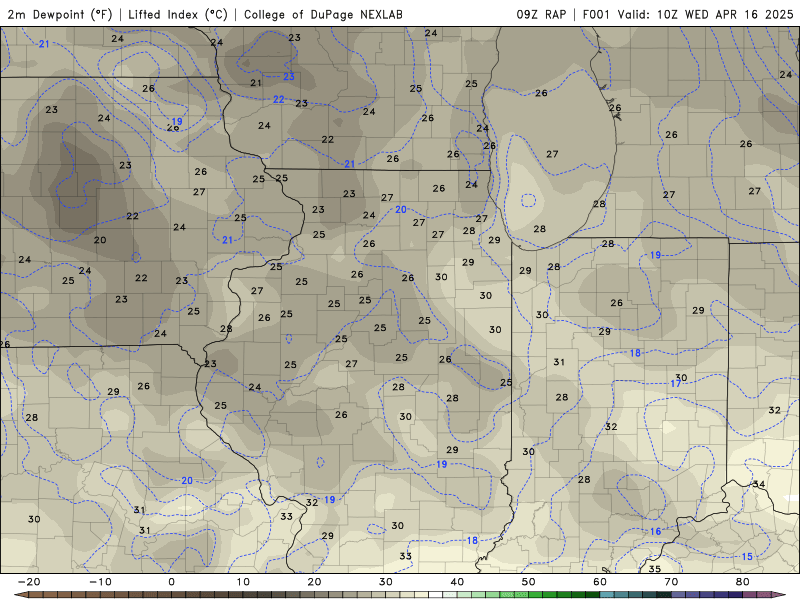The width and height of the screenshot is (800, 600).
Task: Click the "Lifted Index (°C)" title text
Action: tap(178, 14)
